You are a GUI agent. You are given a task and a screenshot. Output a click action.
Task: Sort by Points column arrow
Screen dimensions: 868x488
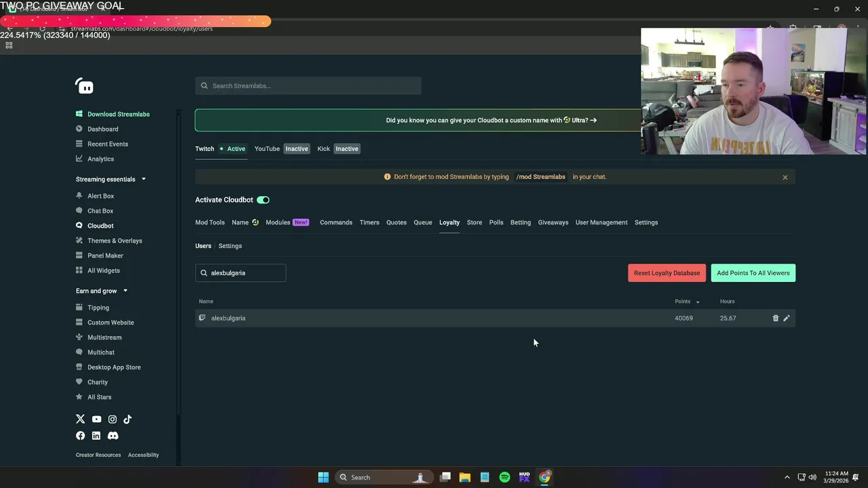(698, 302)
